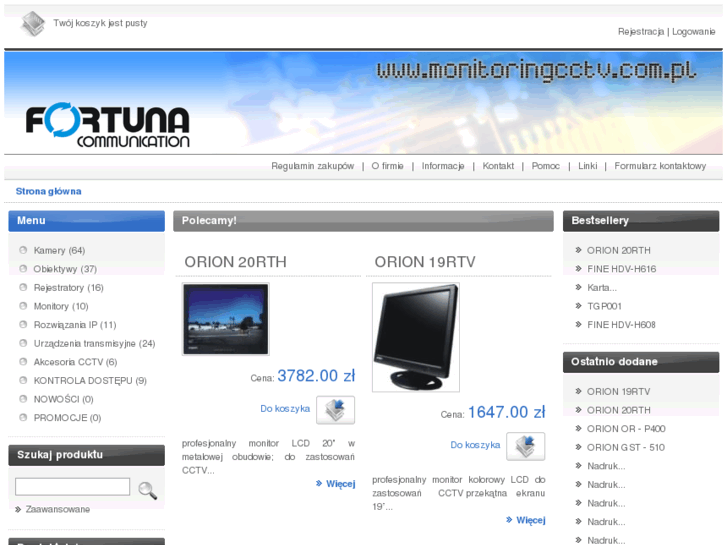Image resolution: width=727 pixels, height=545 pixels.
Task: Click bullet icon beside Kamery (64)
Action: tap(23, 250)
